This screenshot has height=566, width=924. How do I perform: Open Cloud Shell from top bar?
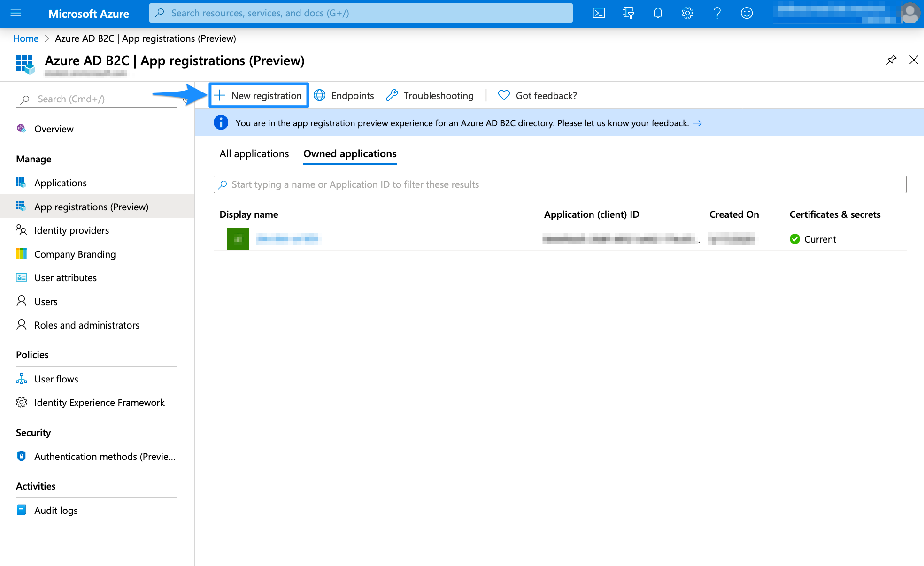click(599, 13)
